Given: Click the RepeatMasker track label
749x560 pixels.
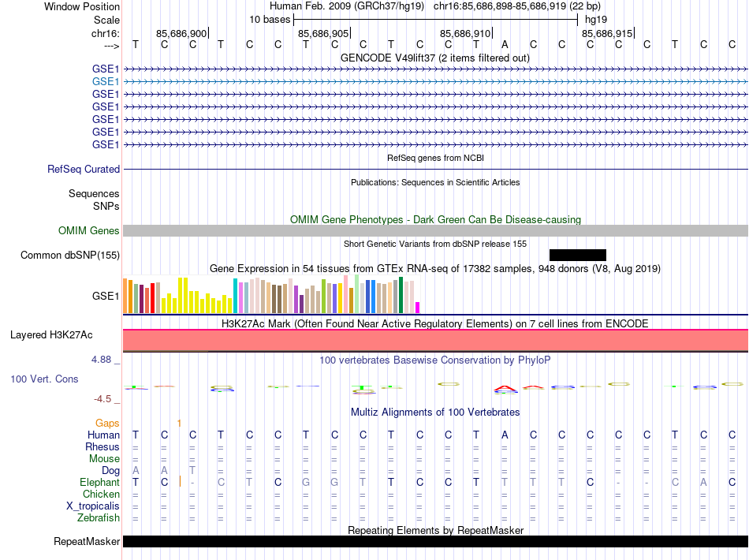Looking at the screenshot, I should pos(87,542).
